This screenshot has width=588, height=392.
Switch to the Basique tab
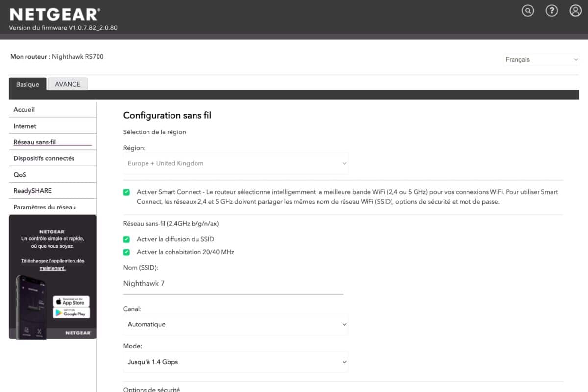click(x=27, y=84)
